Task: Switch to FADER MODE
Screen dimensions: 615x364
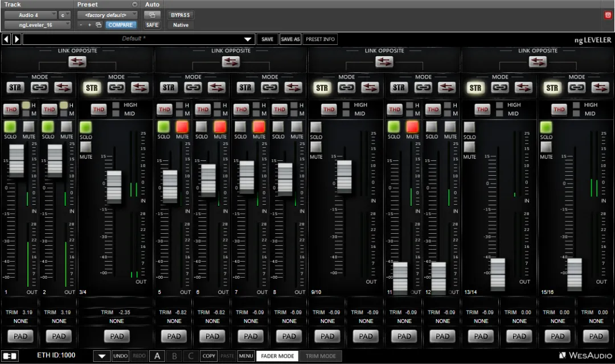Action: coord(277,356)
